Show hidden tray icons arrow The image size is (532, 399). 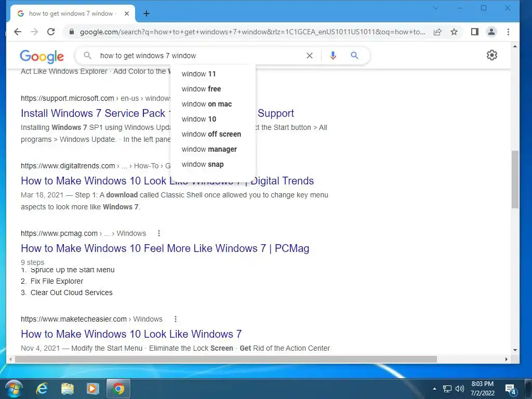(x=435, y=389)
